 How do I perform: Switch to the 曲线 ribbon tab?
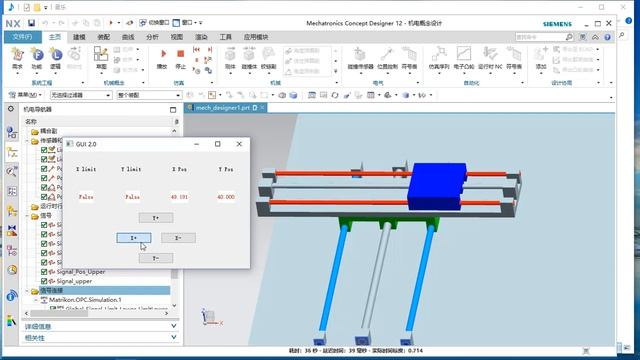(x=128, y=37)
